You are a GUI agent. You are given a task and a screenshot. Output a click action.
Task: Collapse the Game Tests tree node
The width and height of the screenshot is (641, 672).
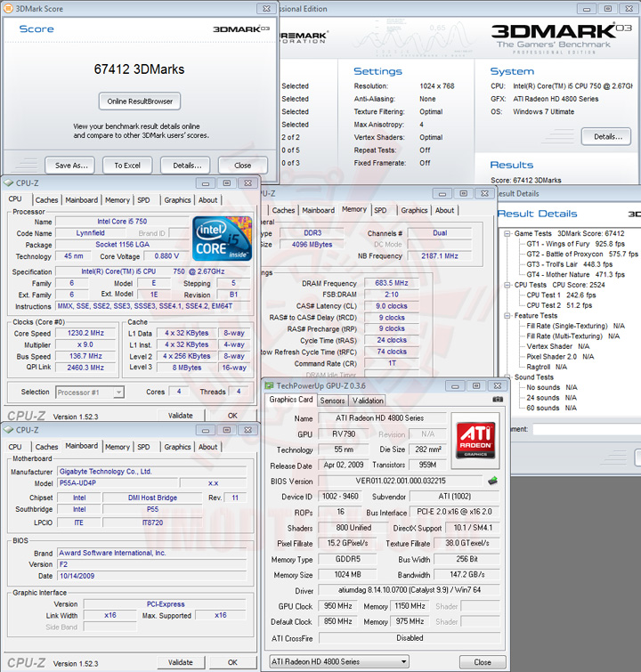click(x=507, y=233)
